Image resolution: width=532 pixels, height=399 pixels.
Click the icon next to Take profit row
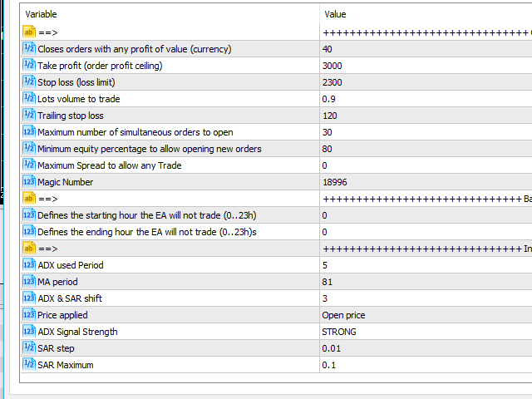point(29,66)
